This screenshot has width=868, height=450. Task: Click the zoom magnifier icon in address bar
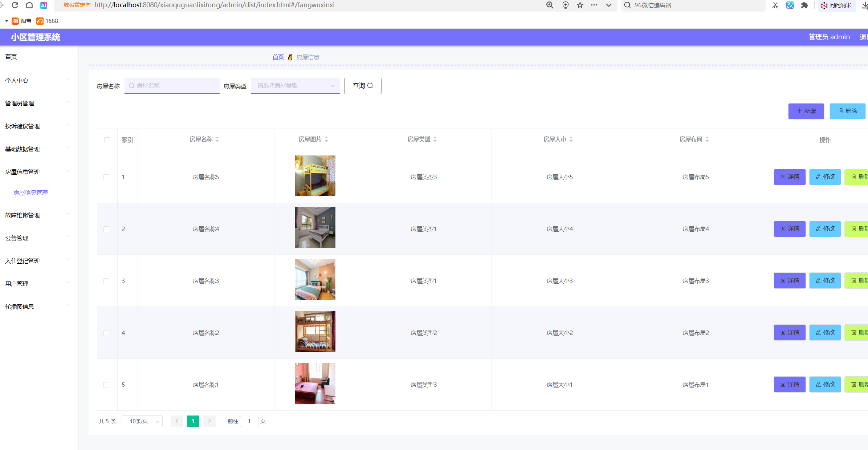550,5
